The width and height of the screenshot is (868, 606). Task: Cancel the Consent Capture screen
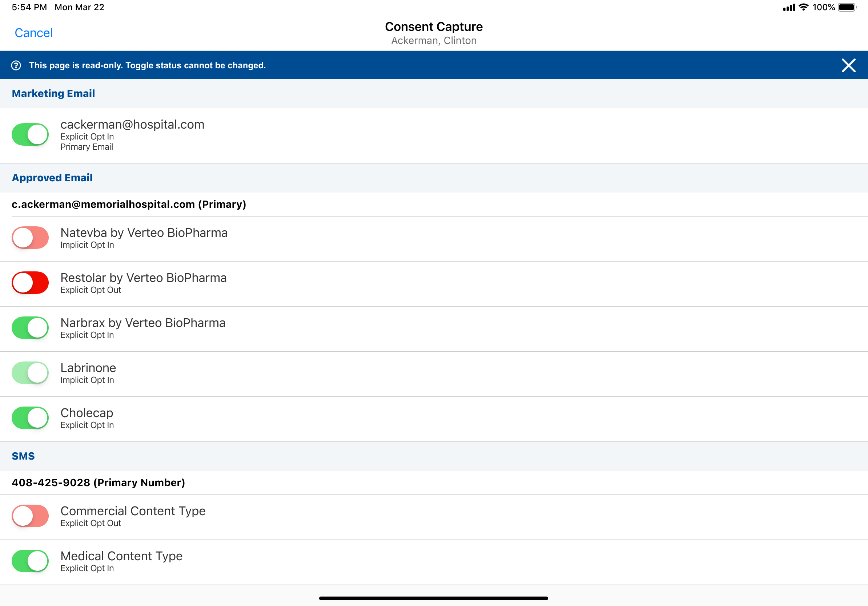[x=33, y=33]
